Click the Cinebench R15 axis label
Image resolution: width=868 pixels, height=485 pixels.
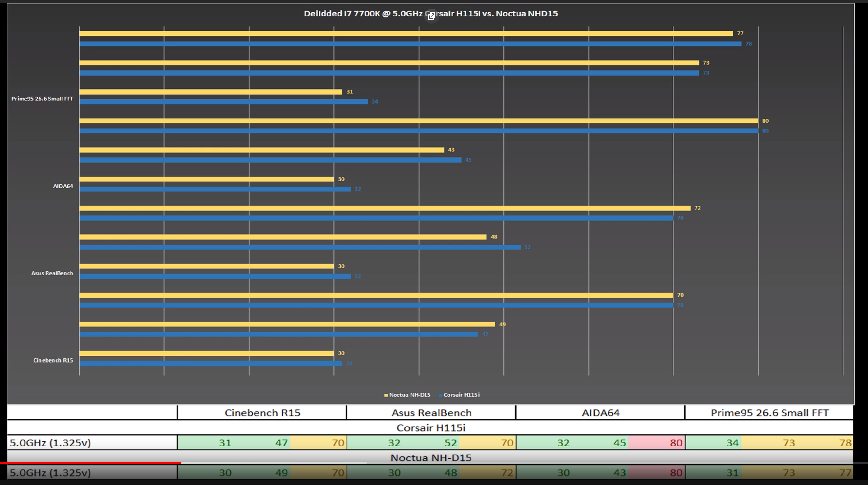53,360
